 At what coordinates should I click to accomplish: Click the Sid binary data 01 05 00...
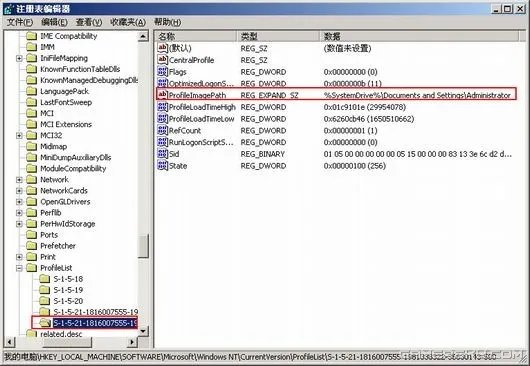pos(417,154)
